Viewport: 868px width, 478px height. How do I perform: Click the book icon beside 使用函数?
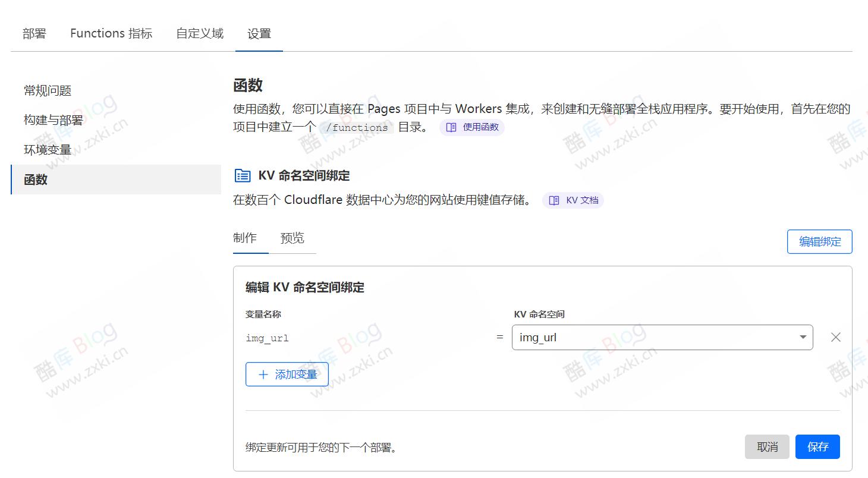[x=452, y=127]
